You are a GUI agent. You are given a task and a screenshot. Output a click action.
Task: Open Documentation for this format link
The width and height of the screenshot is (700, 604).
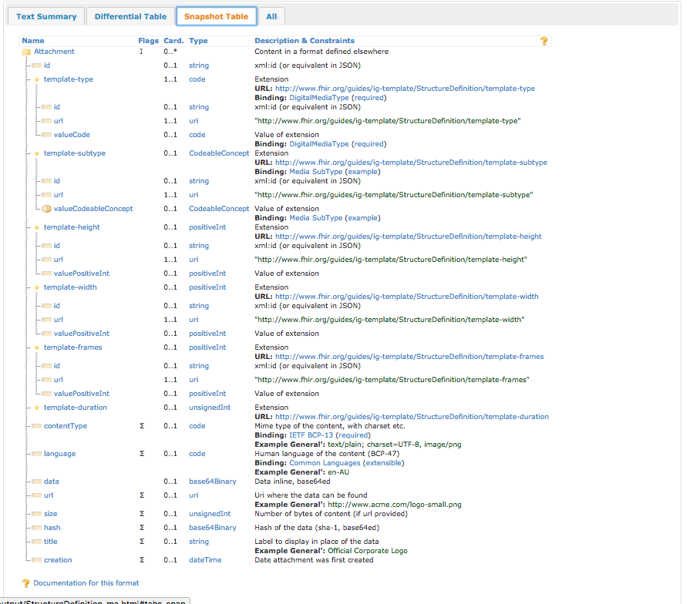point(86,583)
